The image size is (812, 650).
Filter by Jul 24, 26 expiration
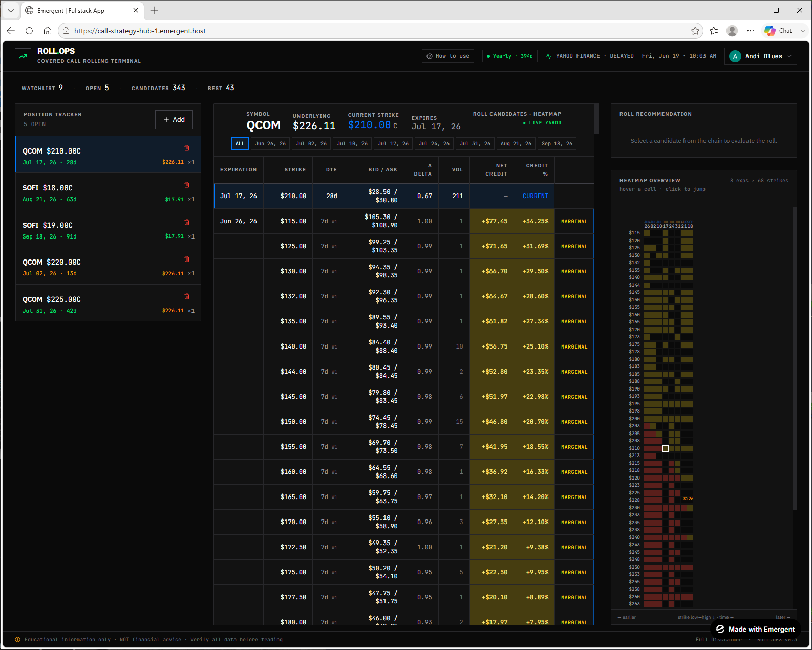coord(434,144)
